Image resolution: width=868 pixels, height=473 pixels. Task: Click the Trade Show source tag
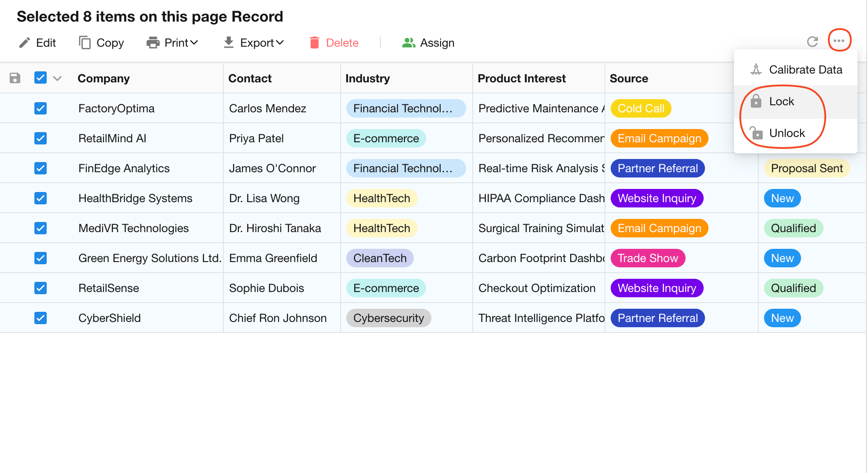tap(647, 258)
